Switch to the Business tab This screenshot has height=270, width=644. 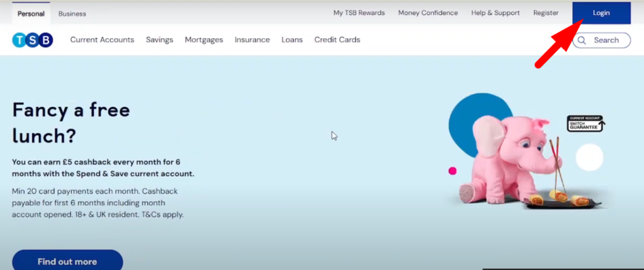click(72, 14)
